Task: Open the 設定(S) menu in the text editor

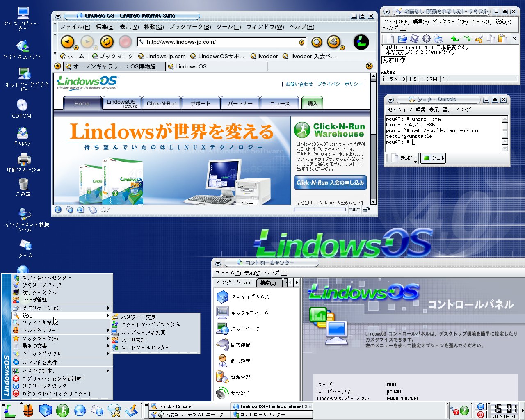Action: (x=503, y=22)
